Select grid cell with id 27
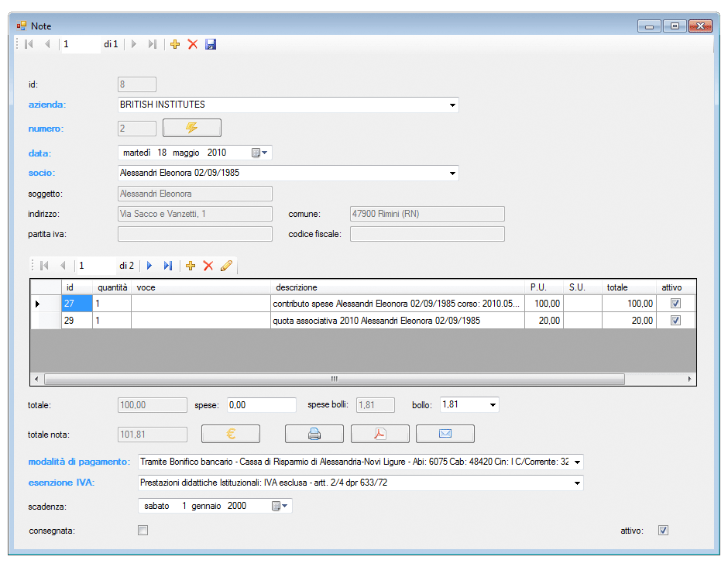The image size is (728, 567). [77, 304]
